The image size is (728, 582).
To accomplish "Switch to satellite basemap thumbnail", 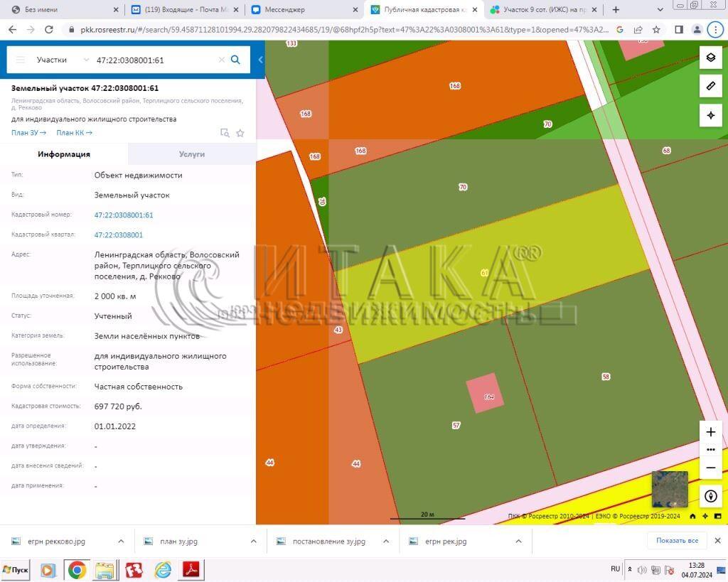I will click(x=670, y=489).
